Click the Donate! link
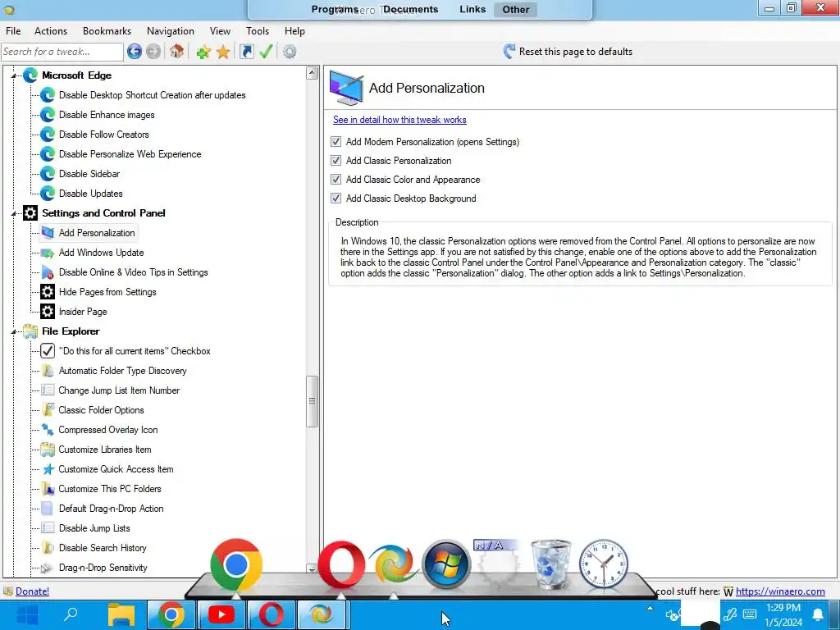 tap(32, 591)
